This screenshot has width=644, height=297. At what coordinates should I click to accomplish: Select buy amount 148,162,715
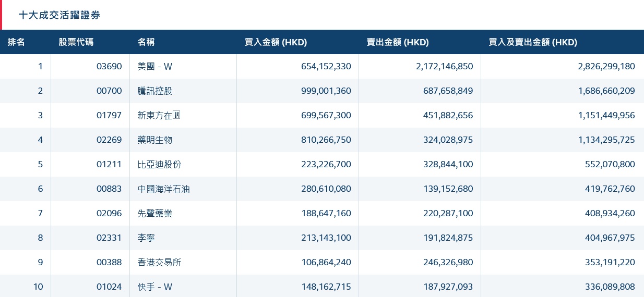[x=326, y=287]
